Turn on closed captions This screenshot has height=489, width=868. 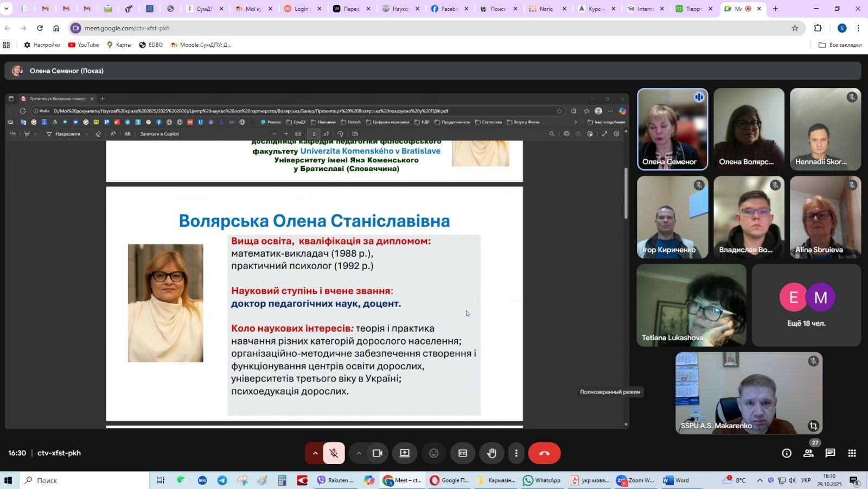[x=463, y=453]
